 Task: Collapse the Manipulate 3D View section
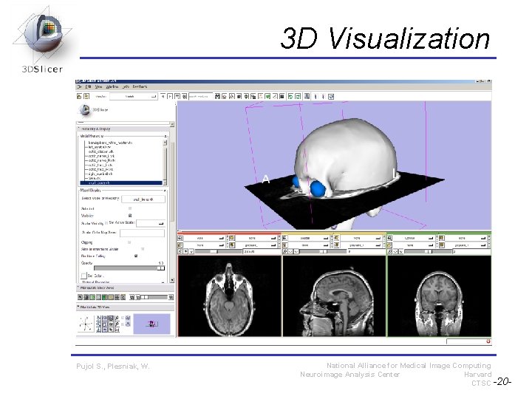click(x=125, y=307)
